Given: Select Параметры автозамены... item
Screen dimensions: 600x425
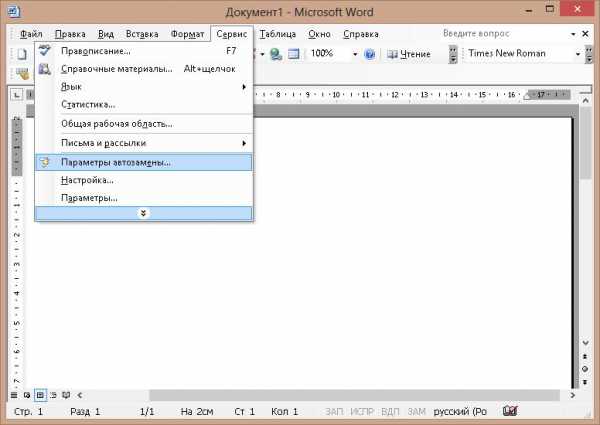Looking at the screenshot, I should 143,162.
